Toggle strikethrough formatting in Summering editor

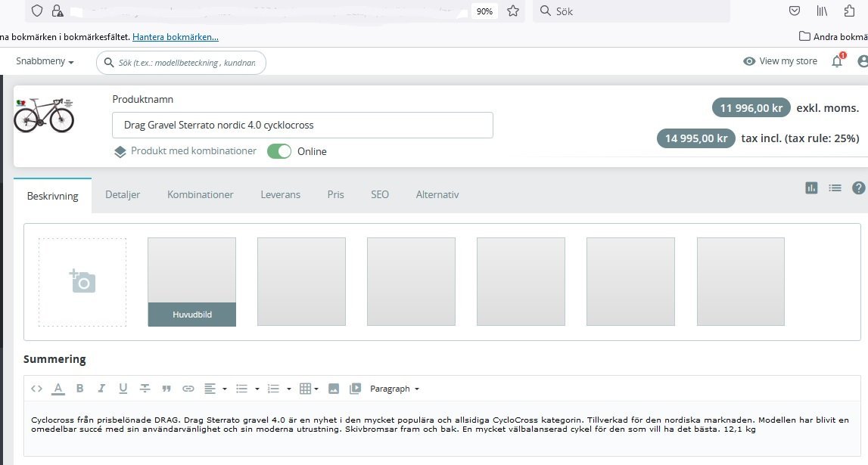coord(145,389)
